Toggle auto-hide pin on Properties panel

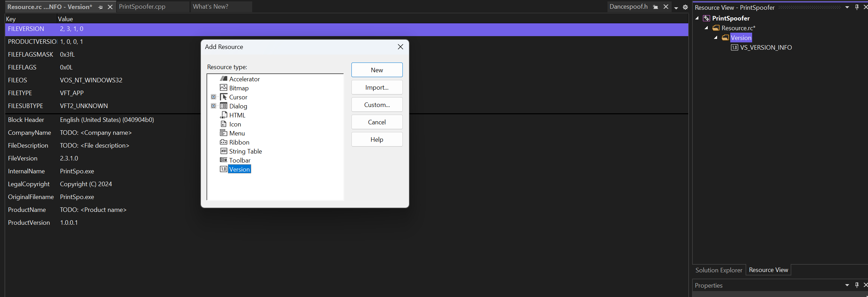click(x=857, y=285)
